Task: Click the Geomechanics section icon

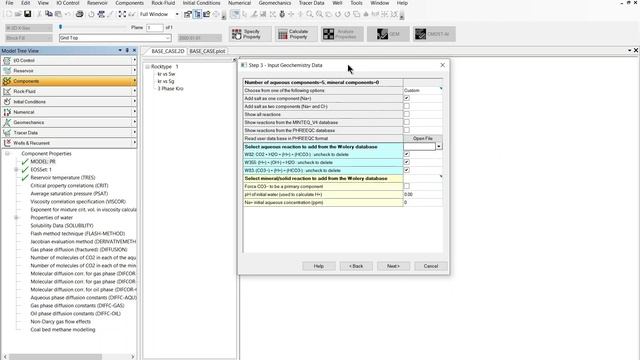Action: (7, 122)
